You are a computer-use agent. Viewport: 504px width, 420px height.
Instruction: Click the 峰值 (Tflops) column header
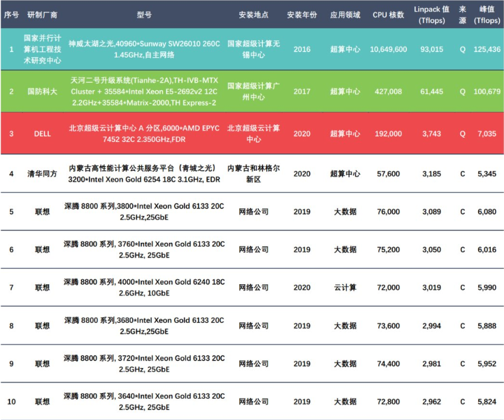tap(486, 15)
